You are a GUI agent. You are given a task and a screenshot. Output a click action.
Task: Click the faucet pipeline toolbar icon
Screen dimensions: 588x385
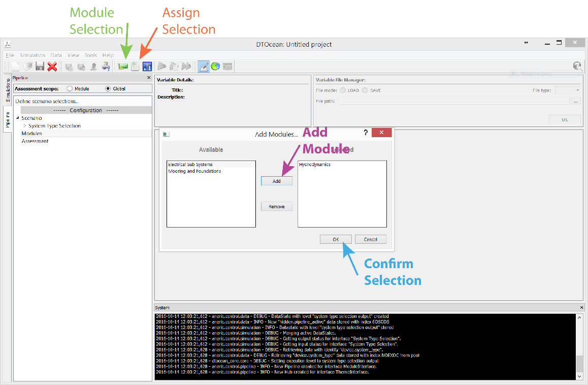coord(106,66)
